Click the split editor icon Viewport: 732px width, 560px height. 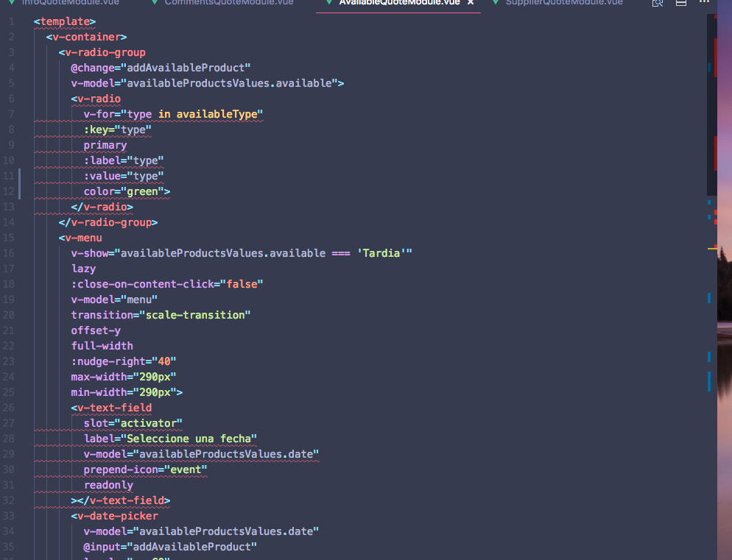click(x=681, y=3)
